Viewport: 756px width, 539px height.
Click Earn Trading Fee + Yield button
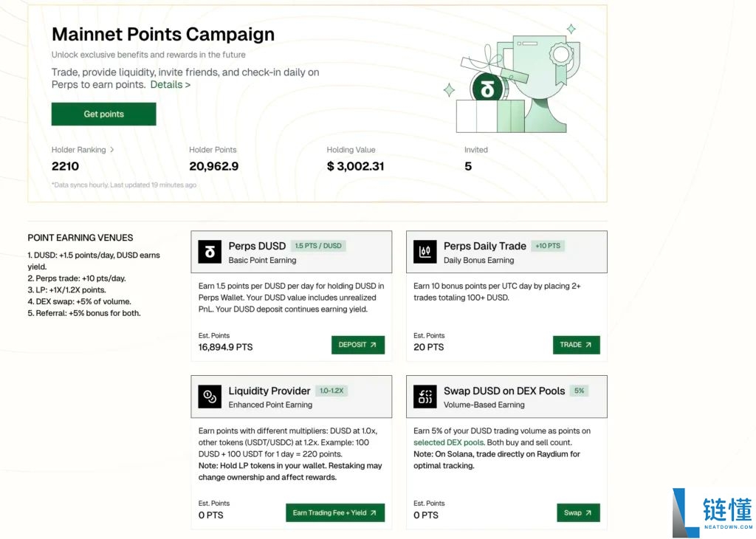tap(334, 513)
